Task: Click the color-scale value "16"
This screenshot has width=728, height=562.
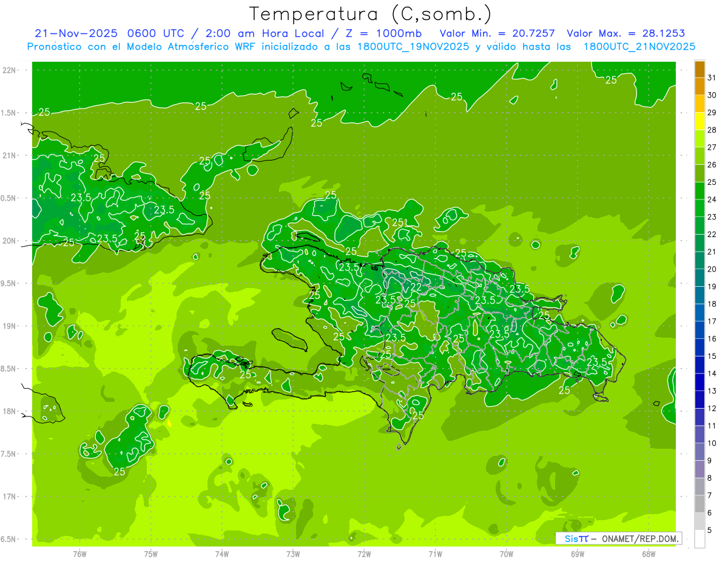Action: (x=712, y=339)
